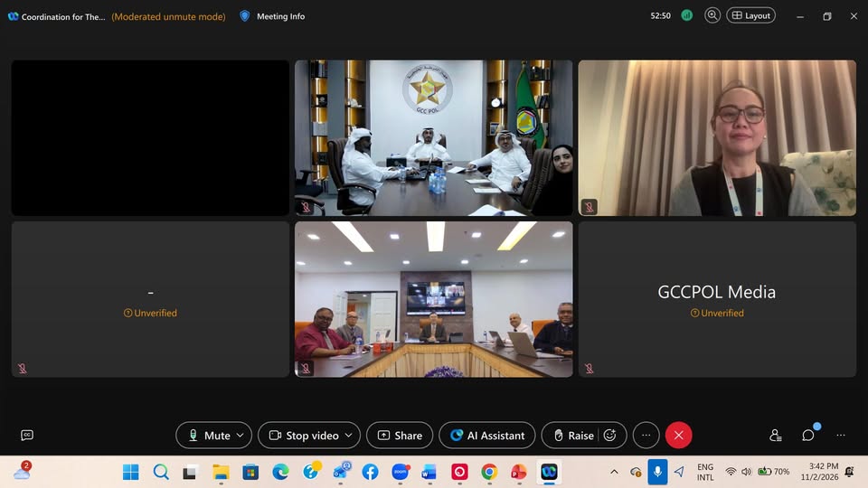Expand video options arrow beside Stop video

tap(348, 435)
